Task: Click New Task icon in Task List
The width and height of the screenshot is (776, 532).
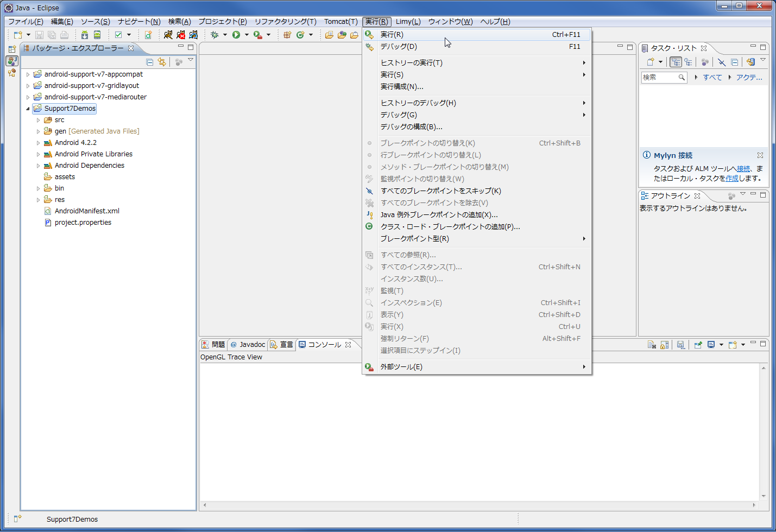Action: (x=651, y=62)
